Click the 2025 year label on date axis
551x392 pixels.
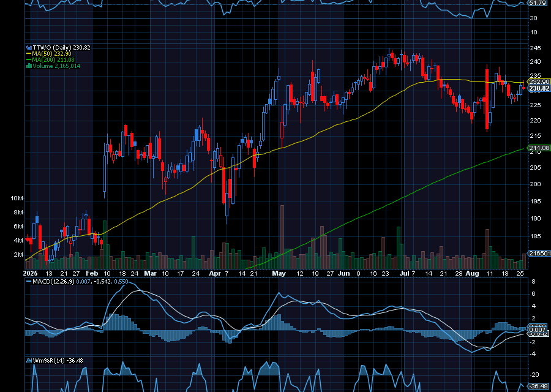point(30,274)
